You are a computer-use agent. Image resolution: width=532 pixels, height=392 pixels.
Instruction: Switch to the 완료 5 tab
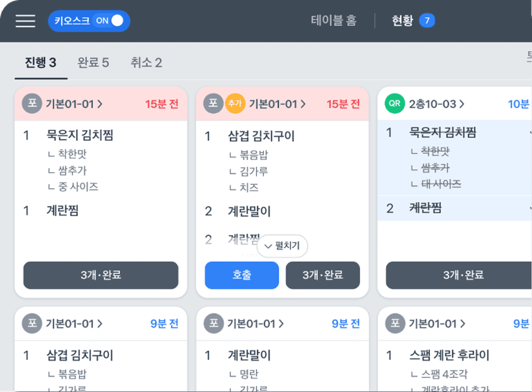pyautogui.click(x=93, y=63)
